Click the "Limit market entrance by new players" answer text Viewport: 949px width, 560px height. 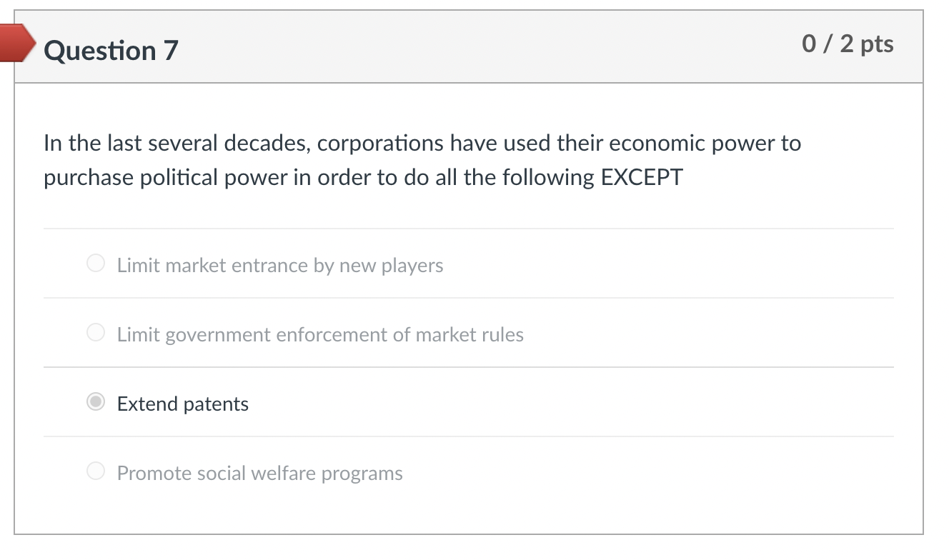click(x=280, y=266)
